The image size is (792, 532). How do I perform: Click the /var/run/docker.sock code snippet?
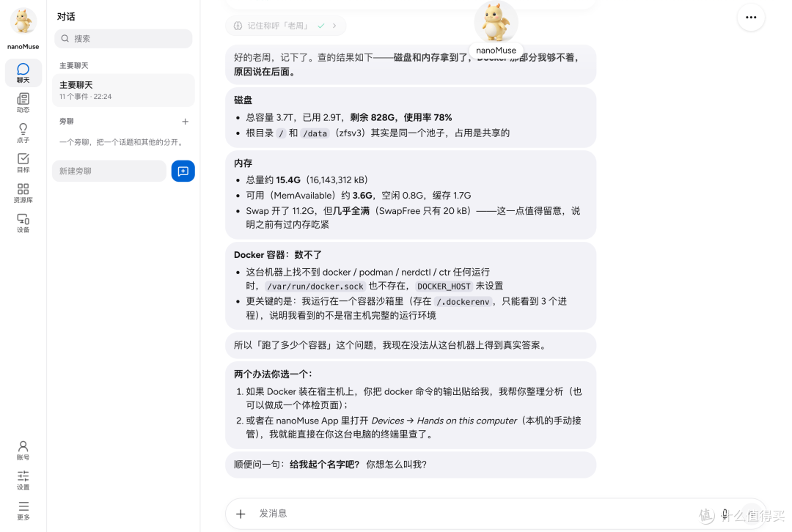tap(315, 287)
